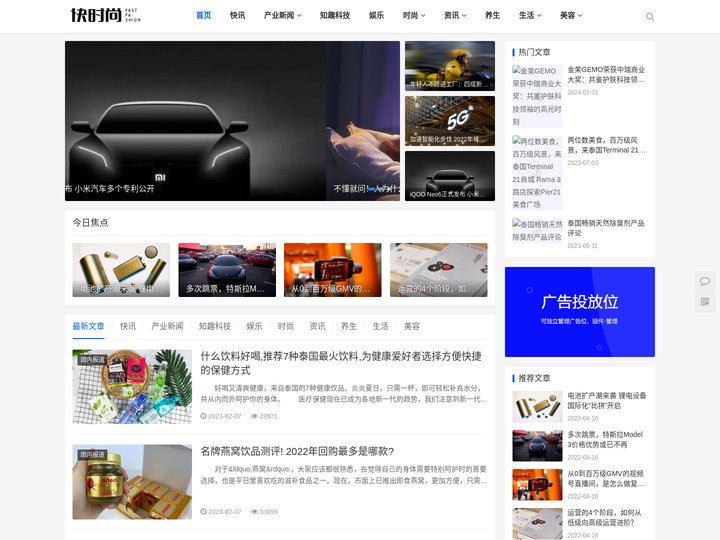Select the 知趣科技 tab in article list
Screen dimensions: 720x540
[214, 326]
